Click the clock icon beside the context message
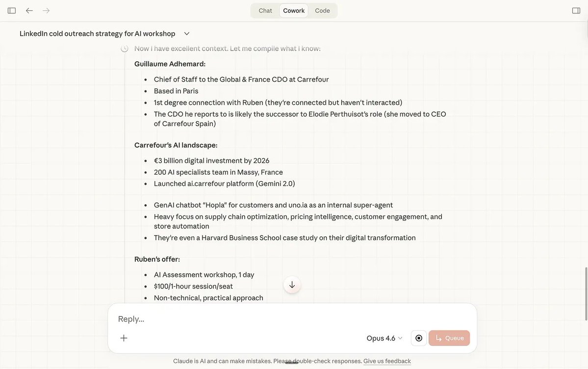The height and width of the screenshot is (369, 588). (124, 48)
